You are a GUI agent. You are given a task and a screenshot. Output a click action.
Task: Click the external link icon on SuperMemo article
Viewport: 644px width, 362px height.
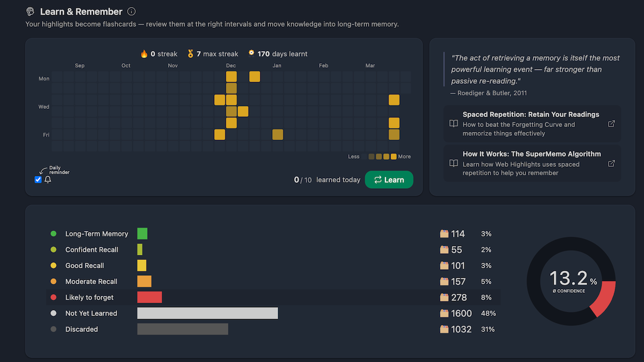(611, 163)
